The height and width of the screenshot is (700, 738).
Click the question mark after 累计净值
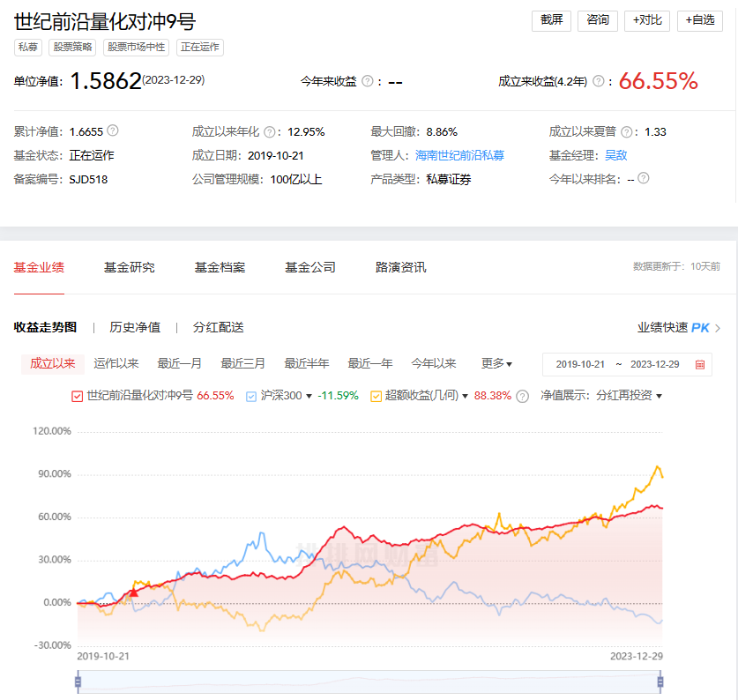(113, 130)
